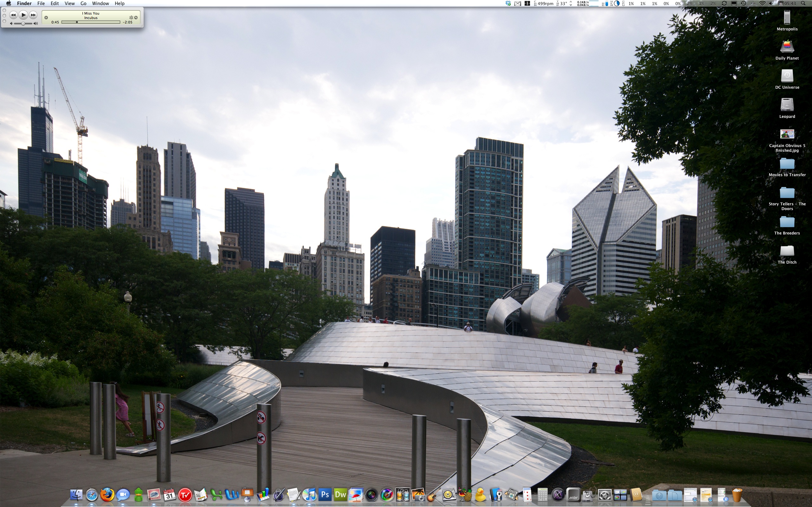
Task: Open the Go menu
Action: (83, 3)
